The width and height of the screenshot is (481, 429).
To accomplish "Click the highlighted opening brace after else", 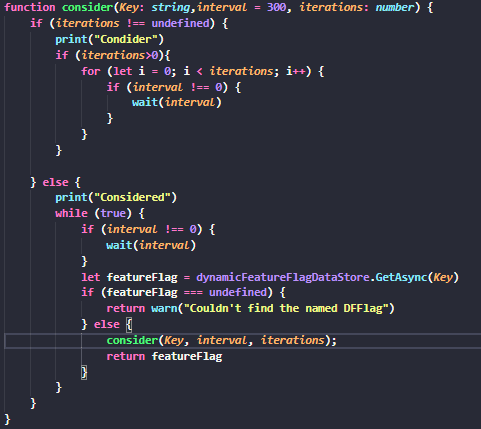I will point(129,324).
